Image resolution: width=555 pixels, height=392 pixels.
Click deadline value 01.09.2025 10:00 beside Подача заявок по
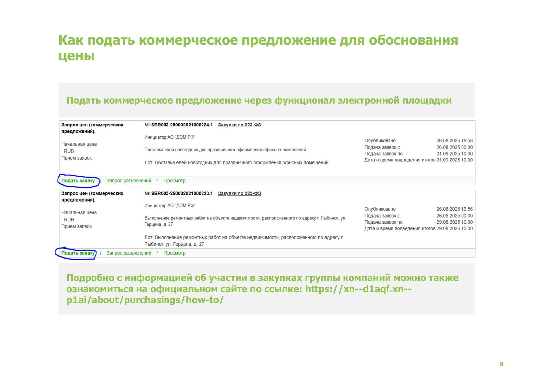tap(455, 154)
